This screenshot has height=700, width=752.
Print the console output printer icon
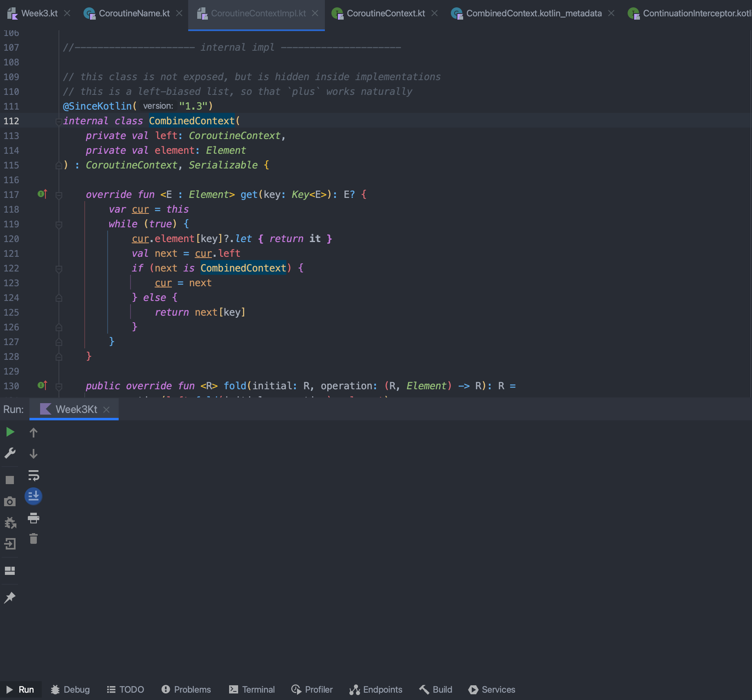coord(34,518)
